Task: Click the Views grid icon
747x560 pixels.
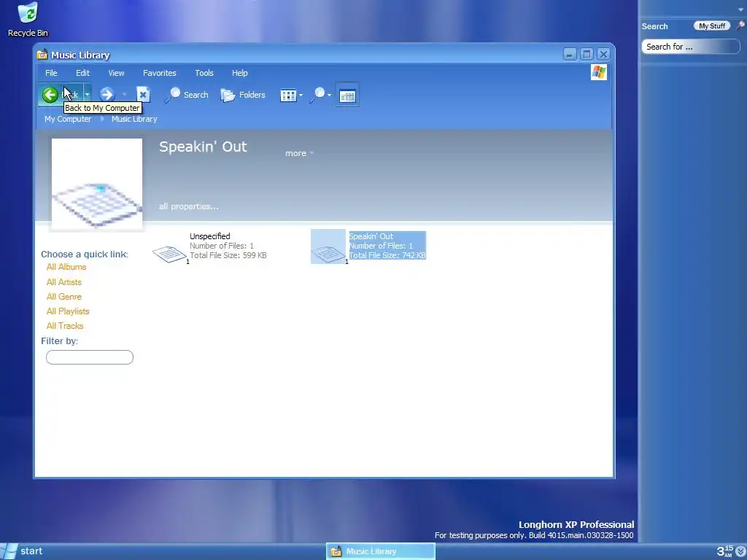Action: pyautogui.click(x=288, y=96)
